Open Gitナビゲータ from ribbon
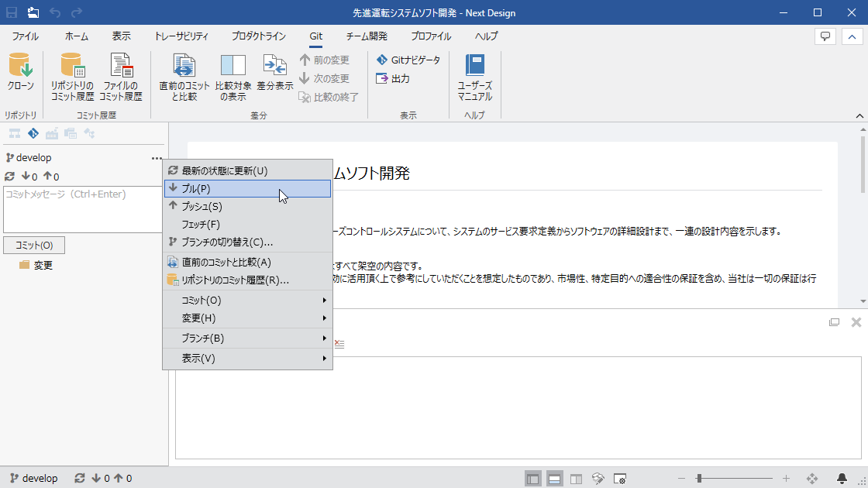This screenshot has width=868, height=488. [408, 60]
